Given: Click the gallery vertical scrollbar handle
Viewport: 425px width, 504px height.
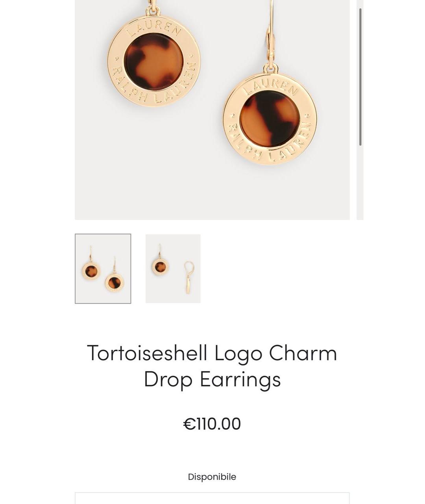Looking at the screenshot, I should (x=360, y=77).
